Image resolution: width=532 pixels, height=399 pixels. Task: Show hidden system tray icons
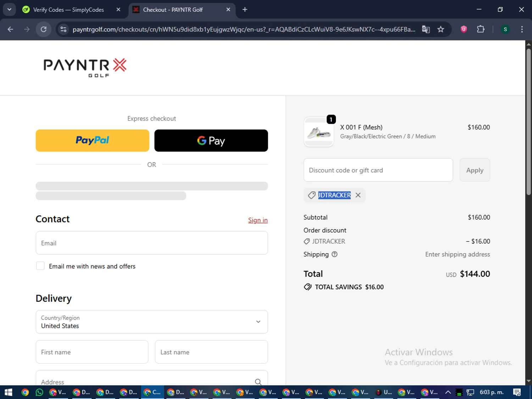tap(448, 392)
